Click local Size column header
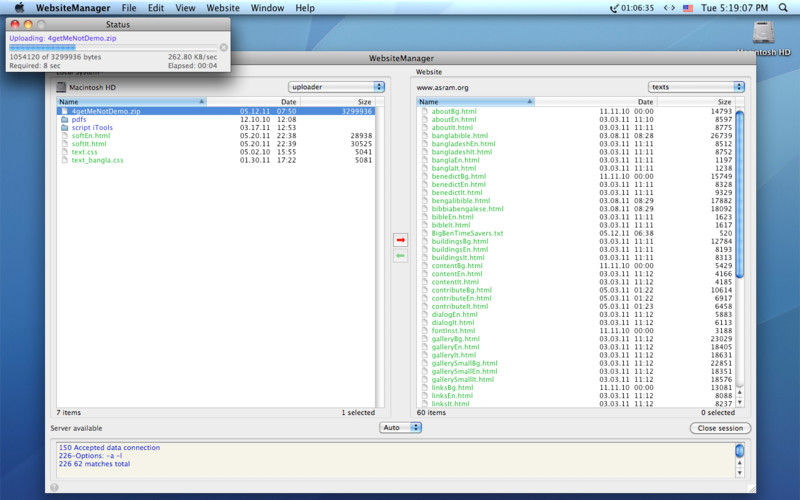 [x=337, y=102]
